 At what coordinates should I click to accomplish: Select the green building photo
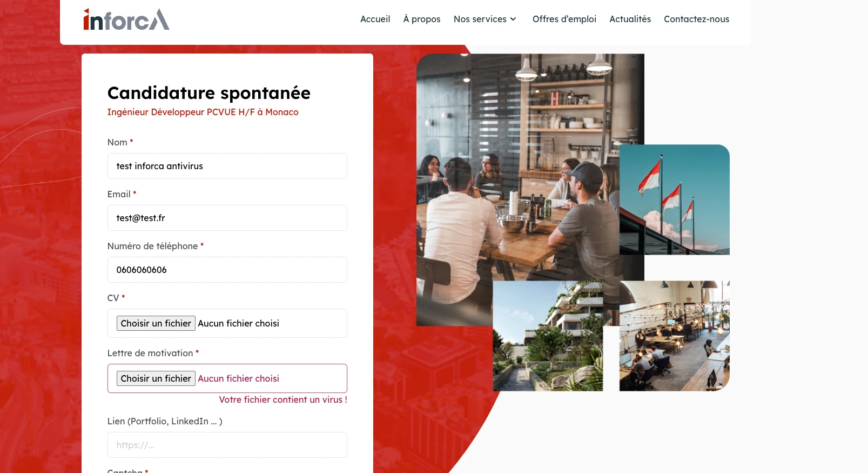tap(548, 336)
